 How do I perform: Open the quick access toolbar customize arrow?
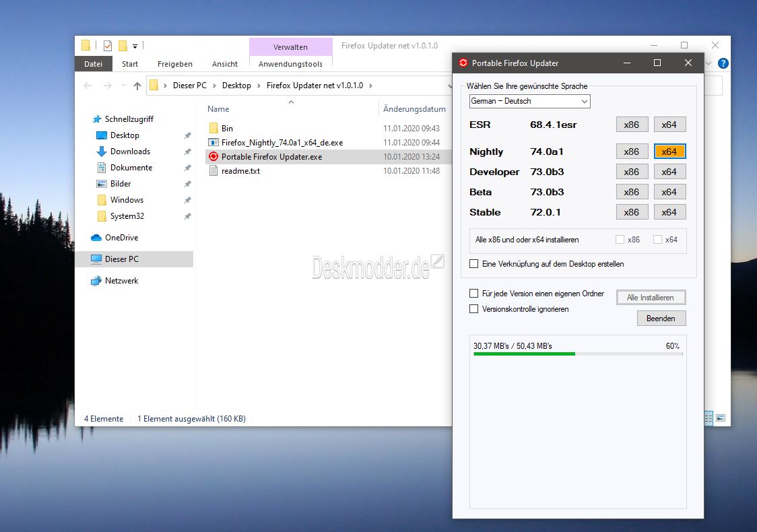tap(135, 46)
